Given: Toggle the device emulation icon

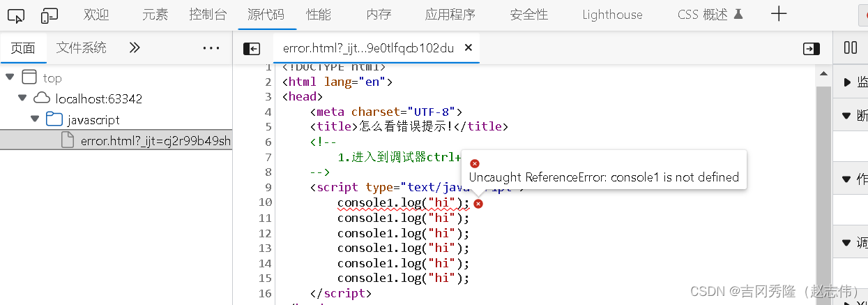Looking at the screenshot, I should click(x=50, y=15).
